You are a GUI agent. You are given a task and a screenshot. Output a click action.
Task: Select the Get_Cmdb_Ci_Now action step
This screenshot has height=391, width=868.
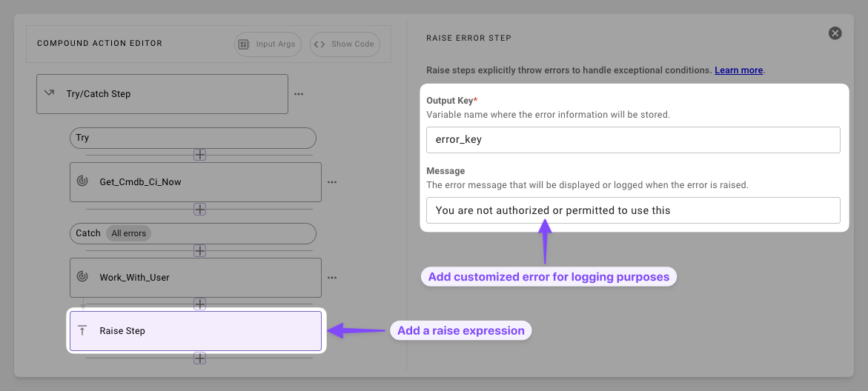(196, 182)
